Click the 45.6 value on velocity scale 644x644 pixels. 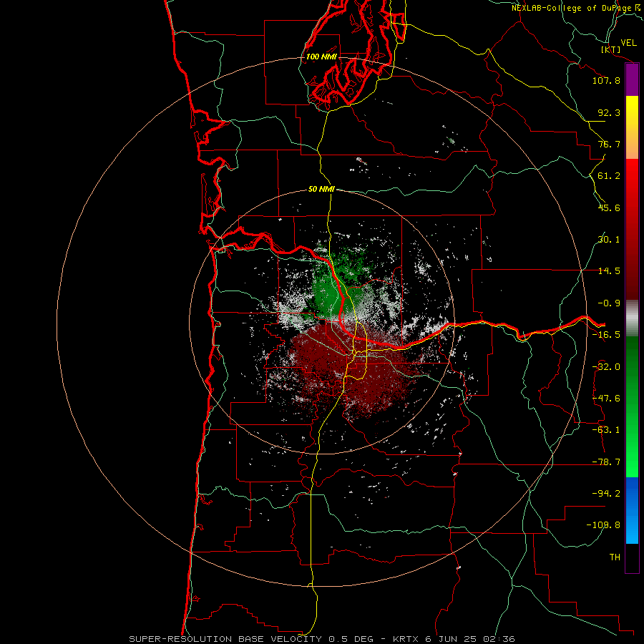tap(609, 208)
